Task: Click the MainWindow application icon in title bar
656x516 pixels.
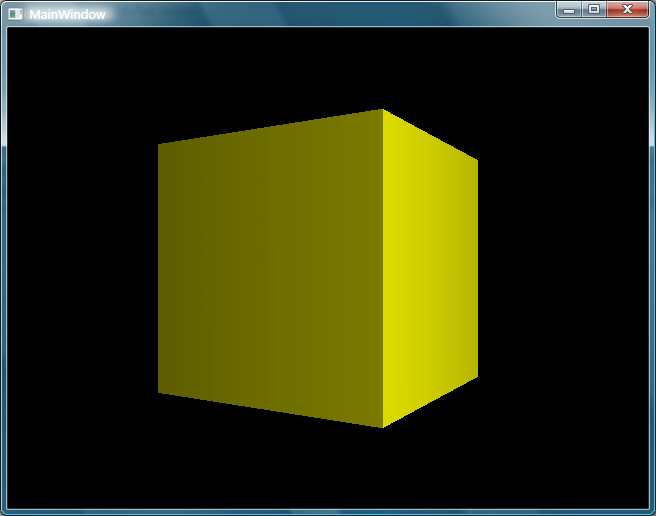Action: tap(15, 14)
